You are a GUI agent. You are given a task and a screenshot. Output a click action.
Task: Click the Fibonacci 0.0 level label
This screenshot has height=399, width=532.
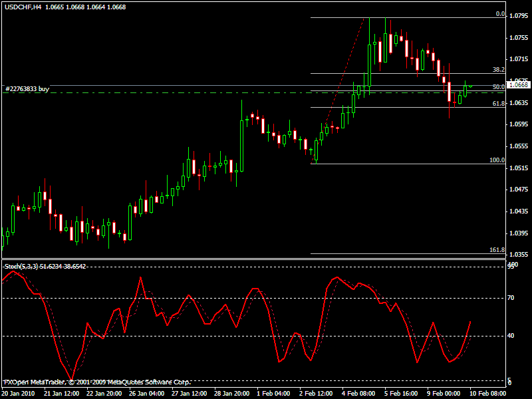coord(500,13)
